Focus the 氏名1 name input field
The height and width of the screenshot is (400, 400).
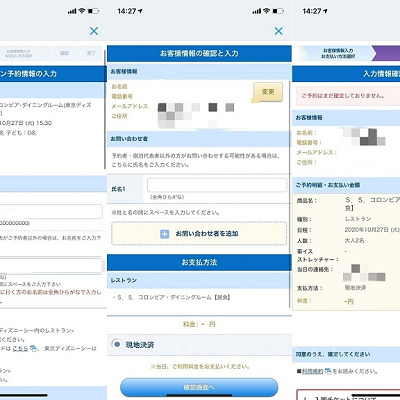217,185
